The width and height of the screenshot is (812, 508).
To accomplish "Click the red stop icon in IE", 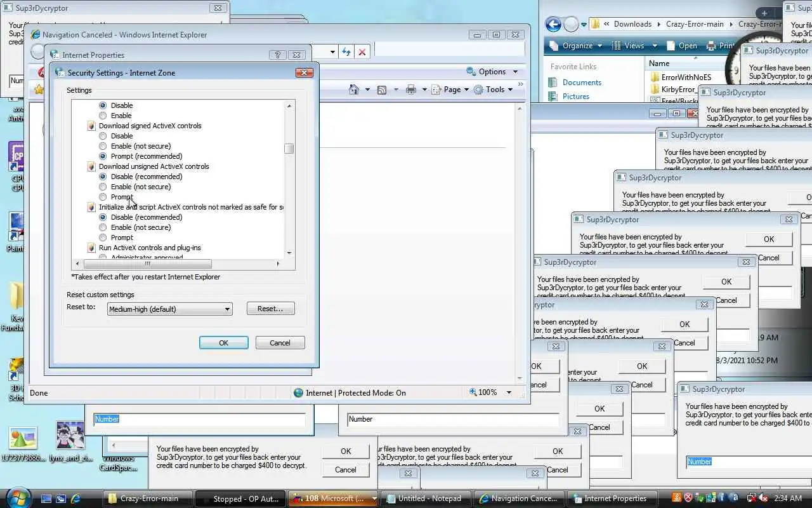I will coord(362,52).
